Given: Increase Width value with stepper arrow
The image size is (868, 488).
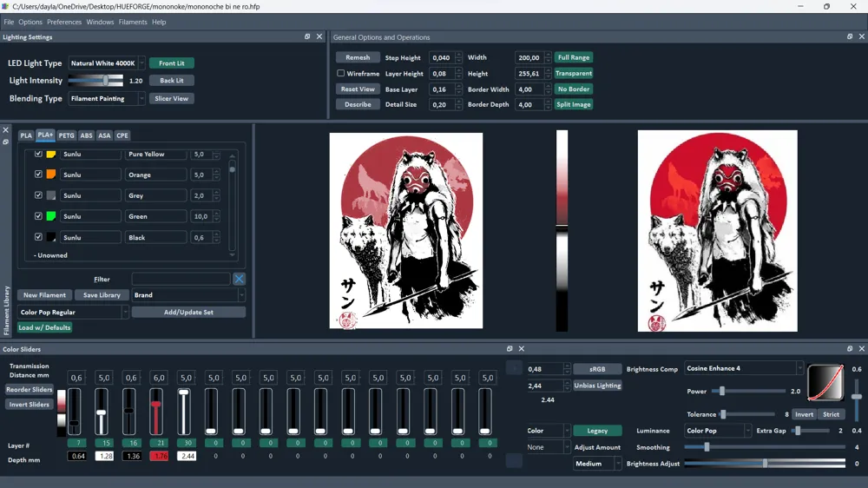Looking at the screenshot, I should click(x=548, y=55).
